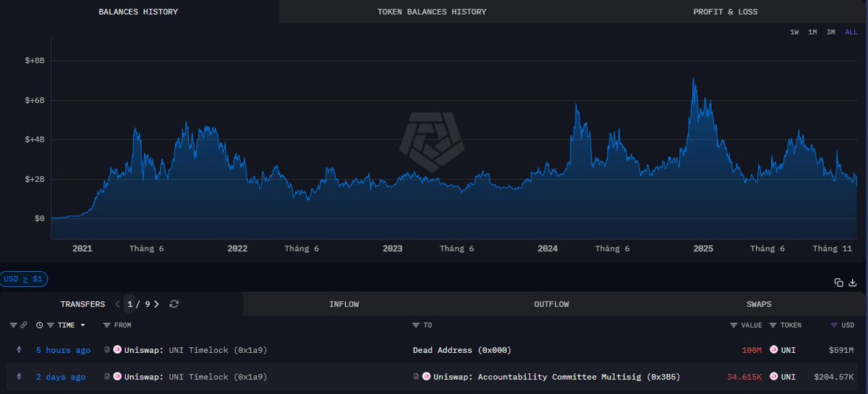Open Dead Address (0x000) entity

[462, 350]
